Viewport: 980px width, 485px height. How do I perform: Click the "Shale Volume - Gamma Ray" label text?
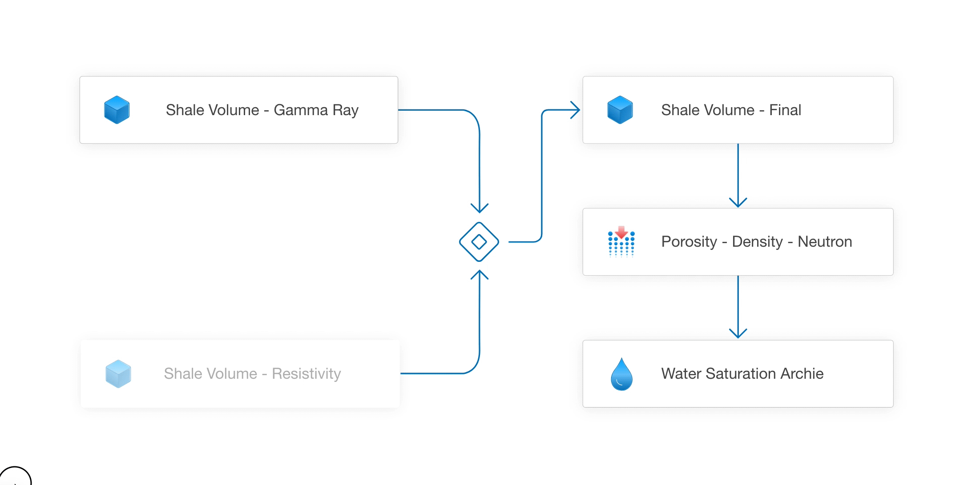(x=262, y=110)
